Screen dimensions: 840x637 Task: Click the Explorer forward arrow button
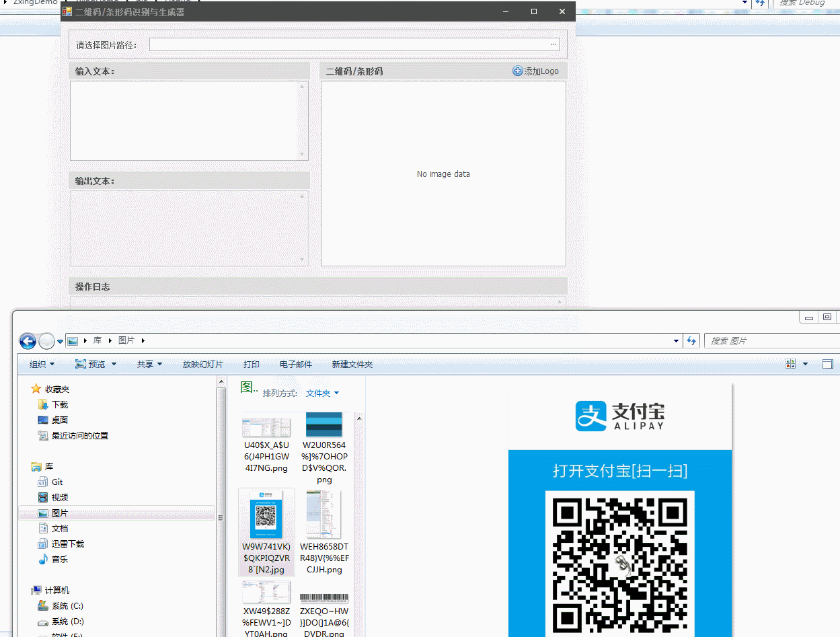46,341
